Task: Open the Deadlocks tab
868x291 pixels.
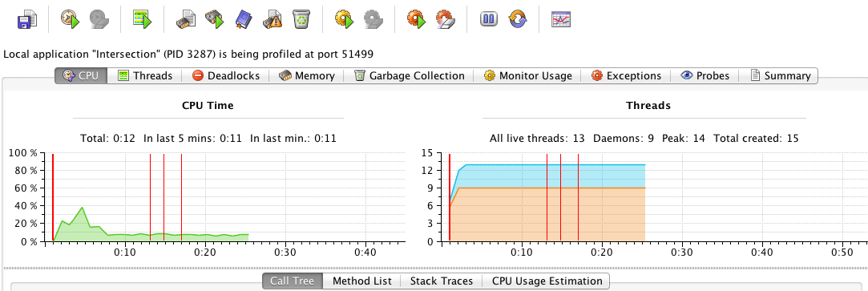Action: pyautogui.click(x=226, y=76)
